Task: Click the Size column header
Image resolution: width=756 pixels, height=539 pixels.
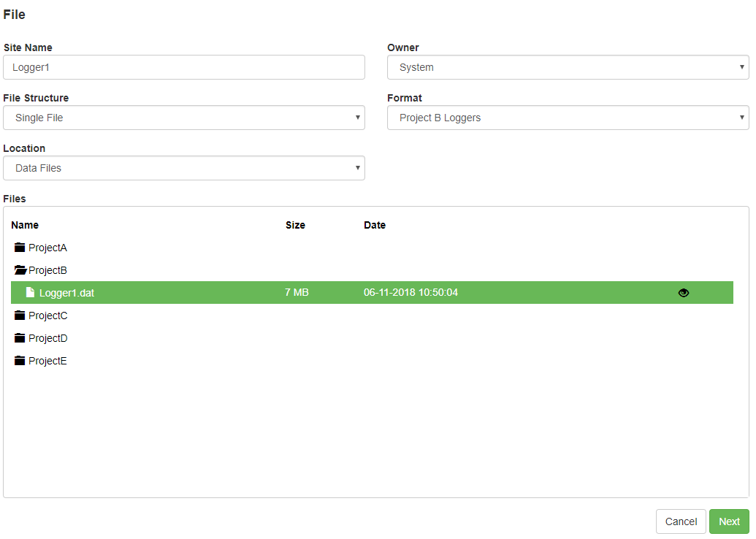Action: (295, 225)
